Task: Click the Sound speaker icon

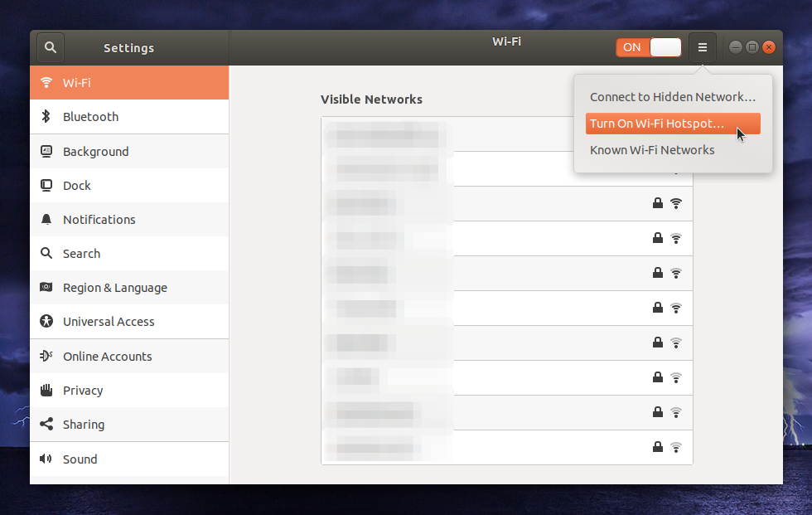Action: click(x=46, y=459)
